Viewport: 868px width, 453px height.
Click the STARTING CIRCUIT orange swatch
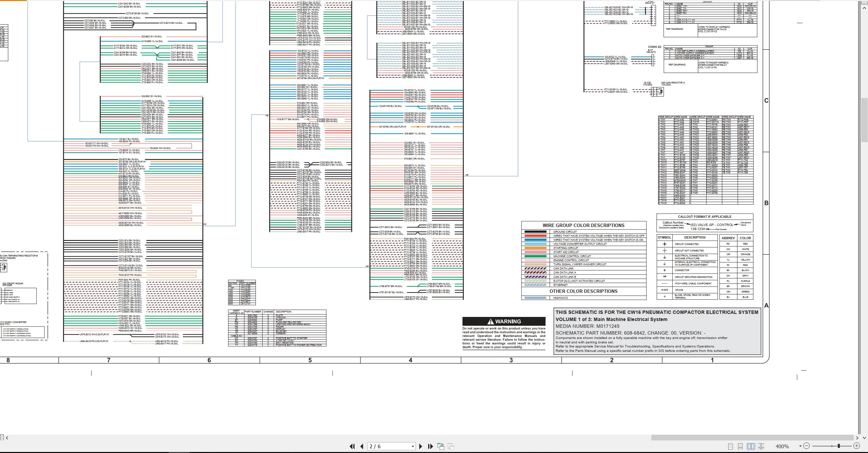click(535, 248)
